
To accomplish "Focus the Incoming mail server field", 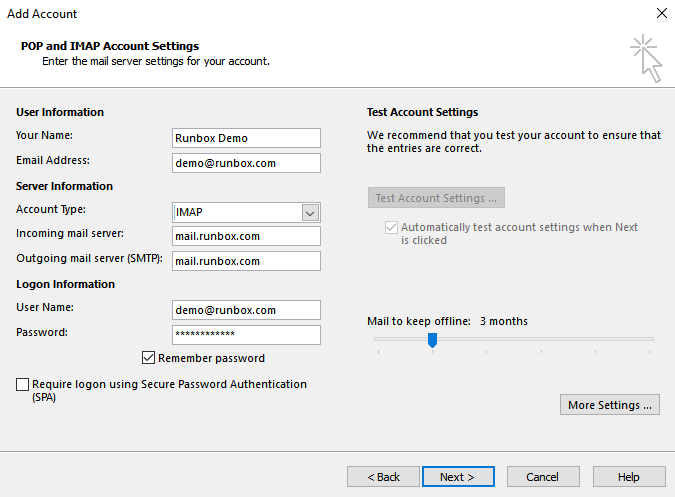I will click(x=246, y=236).
